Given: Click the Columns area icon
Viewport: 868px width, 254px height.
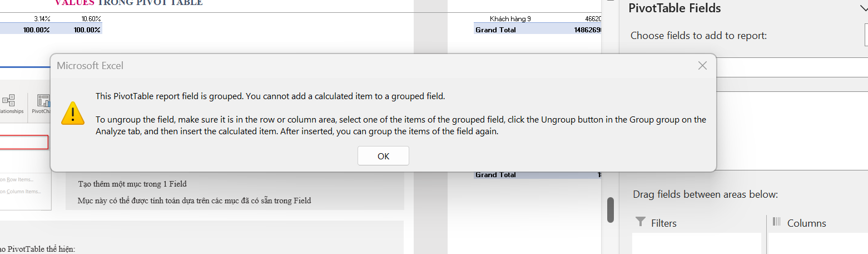Looking at the screenshot, I should 777,222.
